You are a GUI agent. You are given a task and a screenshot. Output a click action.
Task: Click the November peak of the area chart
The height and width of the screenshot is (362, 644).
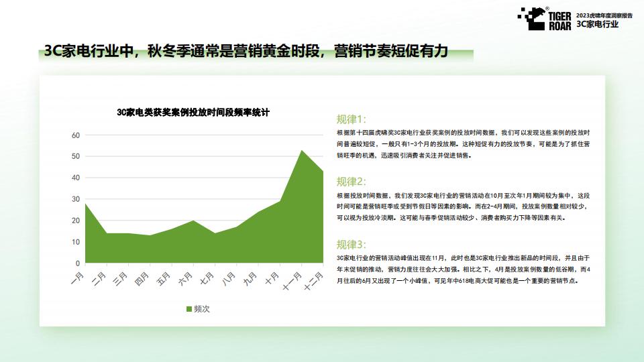302,151
